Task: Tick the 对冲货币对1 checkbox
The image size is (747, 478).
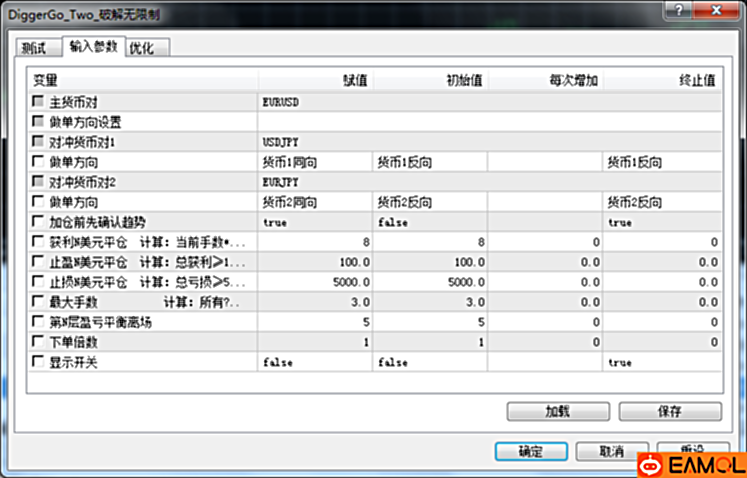Action: pos(39,141)
